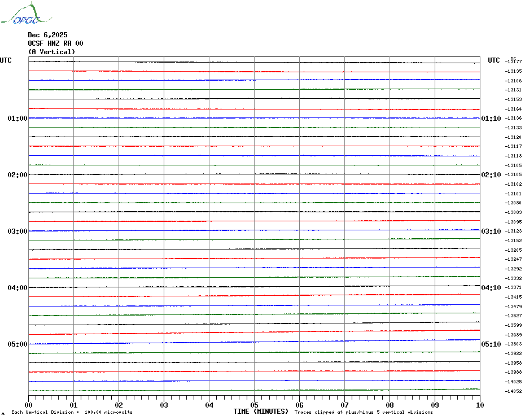Select DC value -13131
The image size is (525, 420).
coord(514,90)
